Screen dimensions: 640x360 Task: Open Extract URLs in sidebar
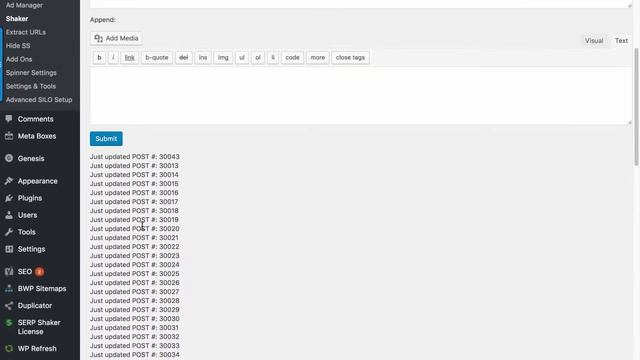26,32
